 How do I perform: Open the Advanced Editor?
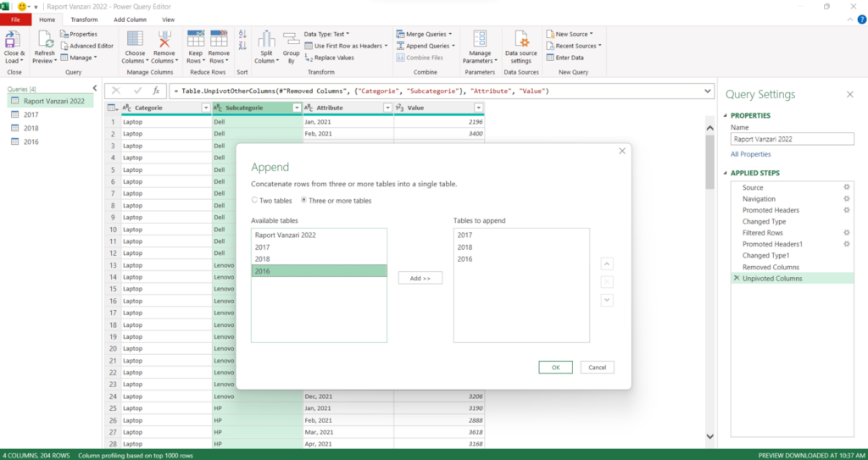[x=87, y=46]
